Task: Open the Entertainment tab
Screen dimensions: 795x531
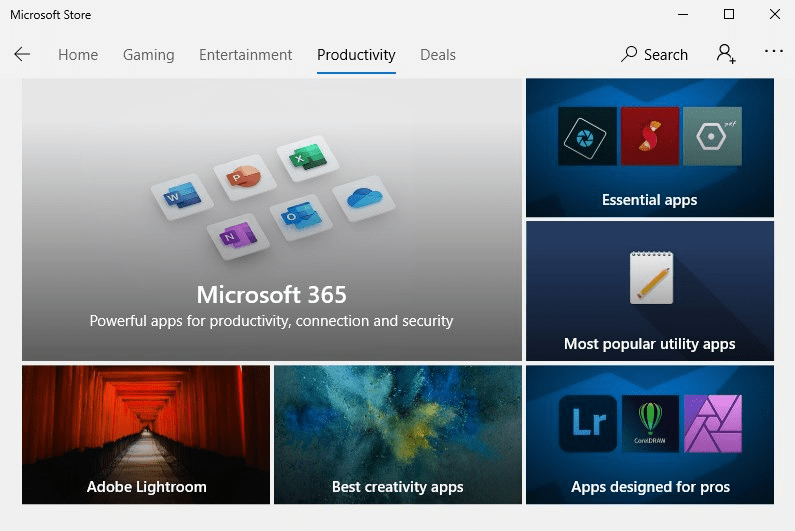Action: coord(245,55)
